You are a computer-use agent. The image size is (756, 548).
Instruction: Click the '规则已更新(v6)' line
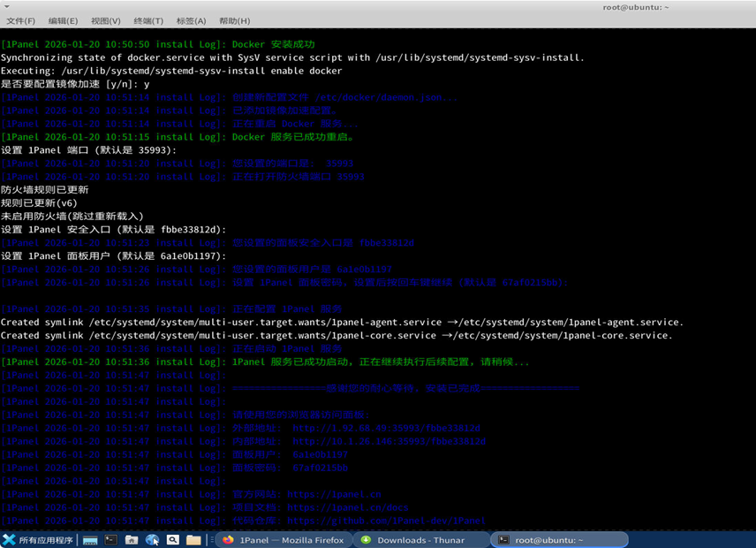coord(39,203)
